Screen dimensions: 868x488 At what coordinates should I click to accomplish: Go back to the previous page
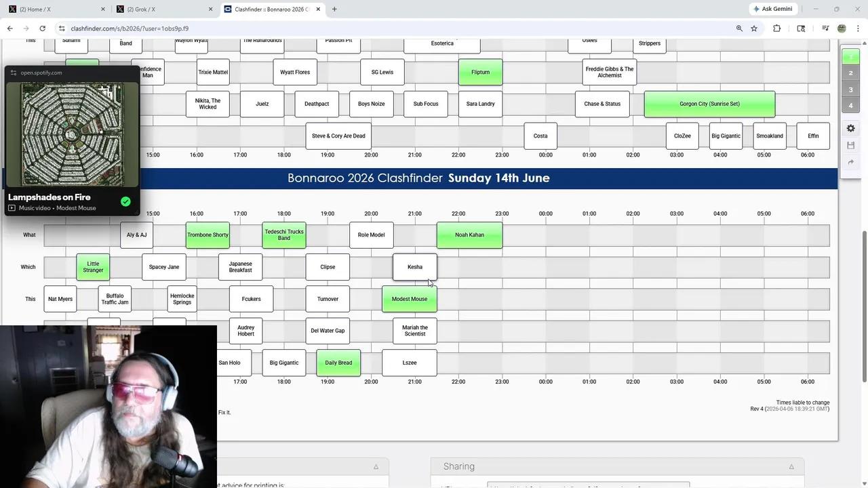coord(9,28)
